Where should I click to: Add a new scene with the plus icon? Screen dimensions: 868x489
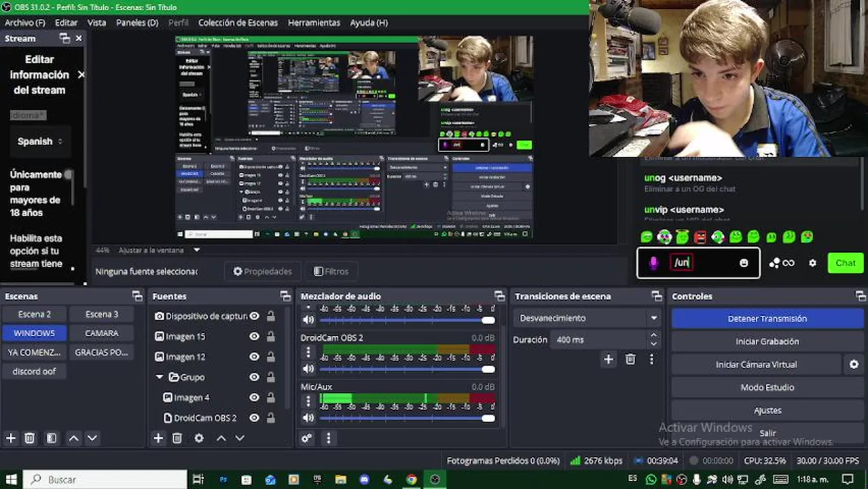(11, 439)
